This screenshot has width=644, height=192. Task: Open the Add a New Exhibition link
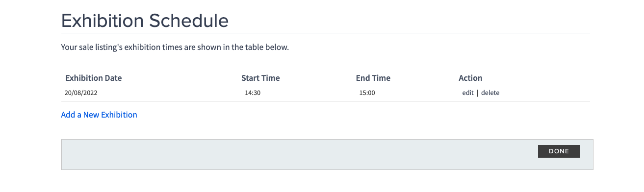(x=99, y=115)
